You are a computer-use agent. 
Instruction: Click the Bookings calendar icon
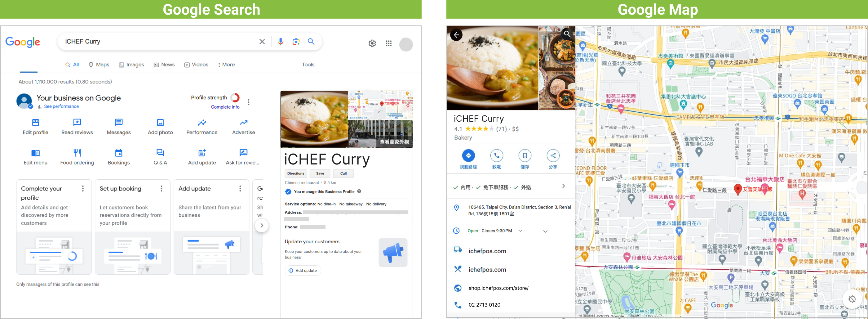click(119, 153)
